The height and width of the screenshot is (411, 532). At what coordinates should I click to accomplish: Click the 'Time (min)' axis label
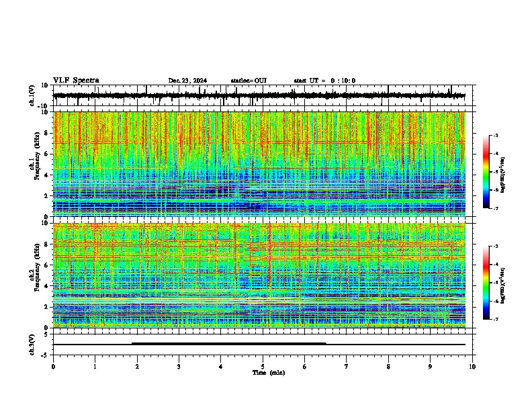click(269, 373)
